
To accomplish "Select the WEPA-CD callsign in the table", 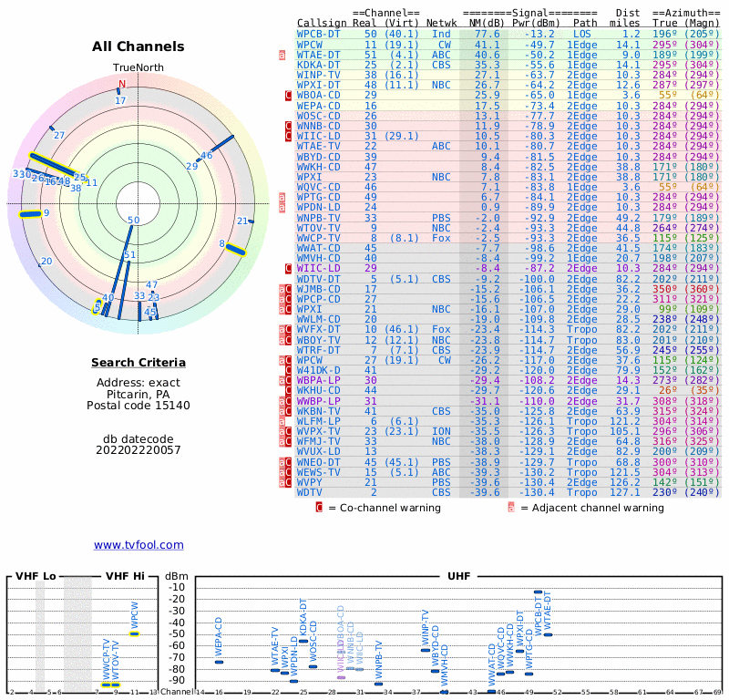I will pos(318,106).
